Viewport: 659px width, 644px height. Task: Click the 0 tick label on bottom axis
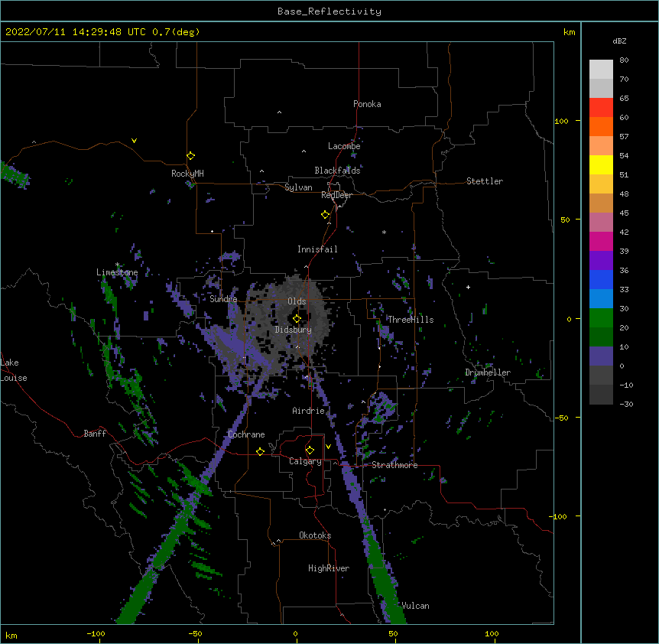(295, 633)
